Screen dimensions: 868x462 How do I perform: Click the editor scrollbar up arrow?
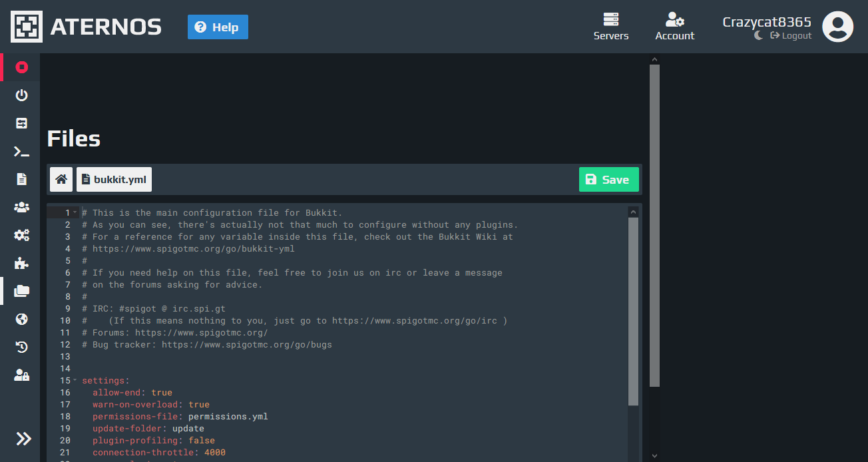coord(633,212)
